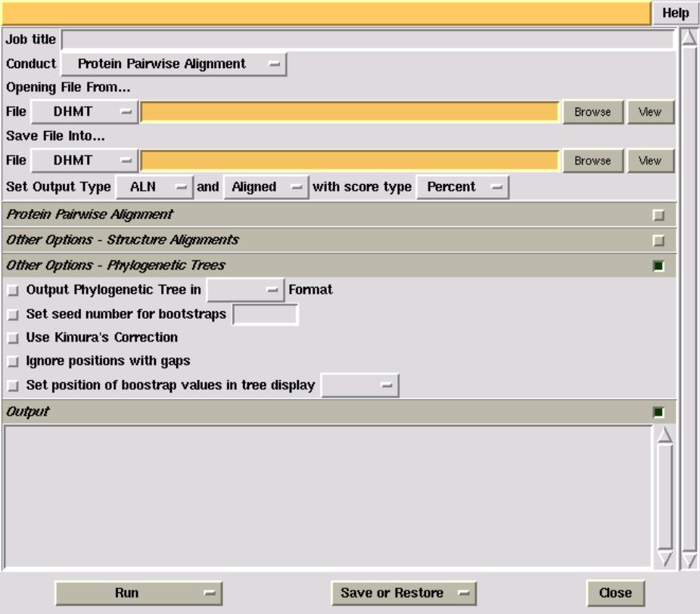Enable Use Kimura's Correction
700x614 pixels.
(x=12, y=338)
